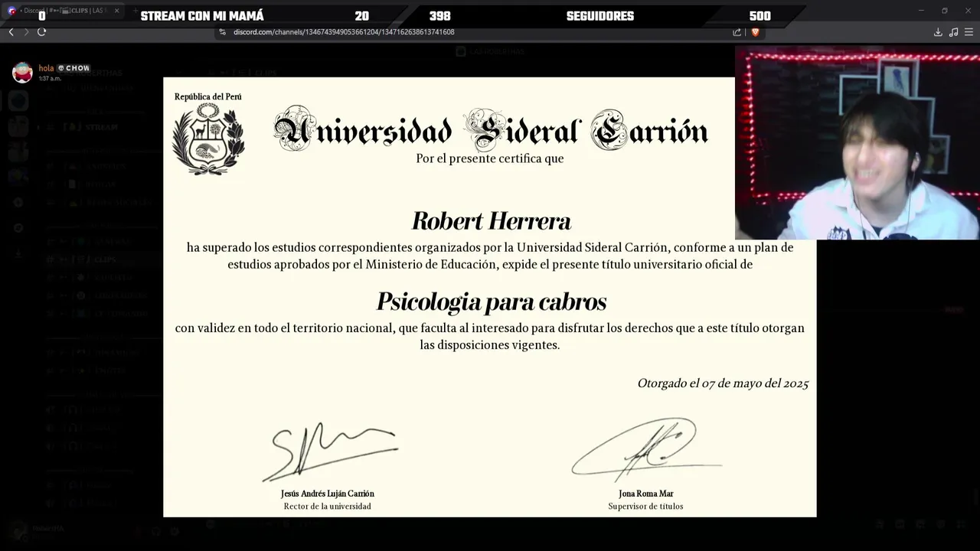Open a new browser tab
Image resolution: width=980 pixels, height=551 pixels.
[x=136, y=11]
